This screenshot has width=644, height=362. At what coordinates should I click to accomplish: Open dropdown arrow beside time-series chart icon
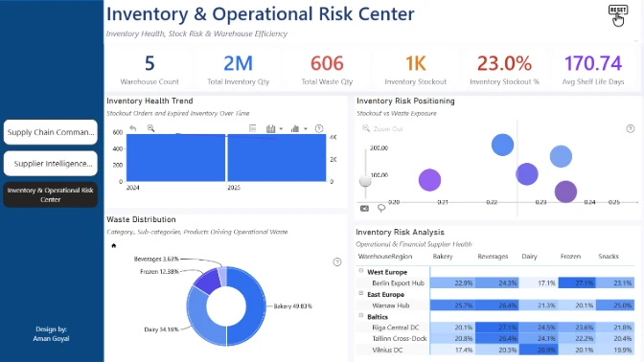281,129
